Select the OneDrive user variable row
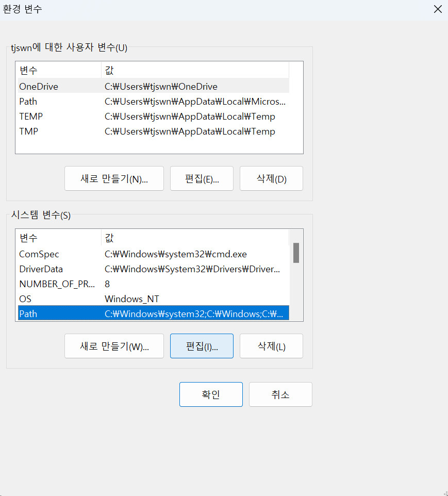Screen dimensions: 448x496 pos(154,86)
